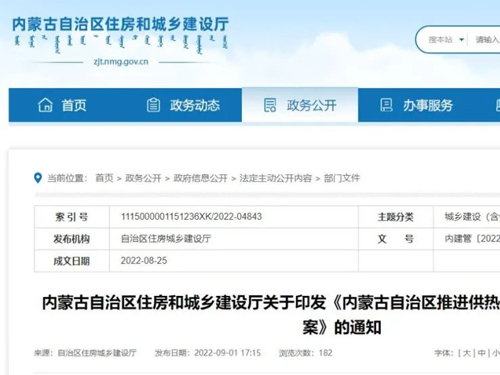Click the 浏览次数: 182 text
Viewport: 500px width, 375px height.
point(306,353)
